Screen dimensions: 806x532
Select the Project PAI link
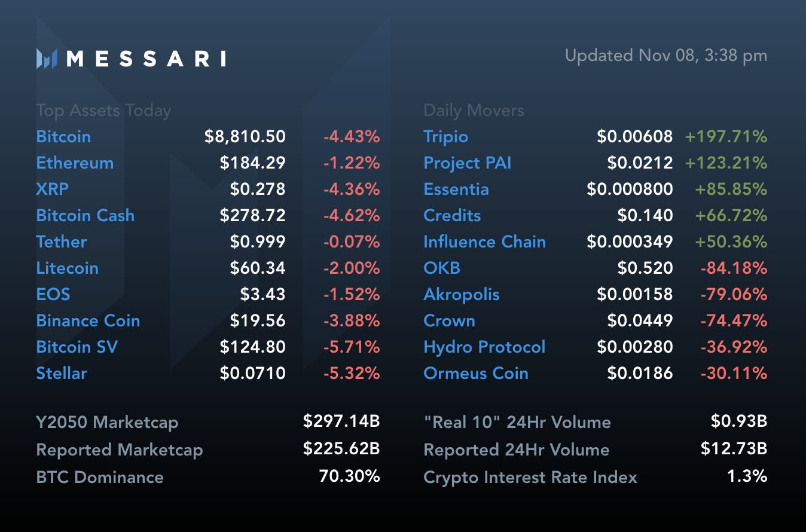[467, 163]
